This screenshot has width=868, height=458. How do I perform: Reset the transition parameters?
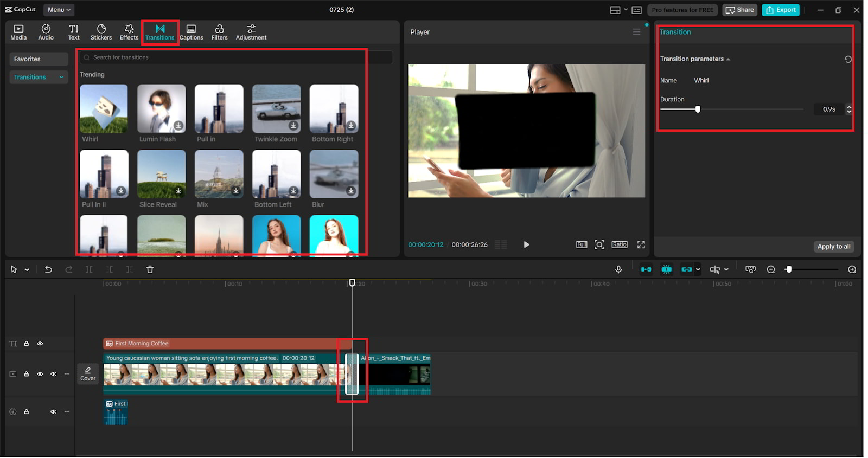coord(848,60)
